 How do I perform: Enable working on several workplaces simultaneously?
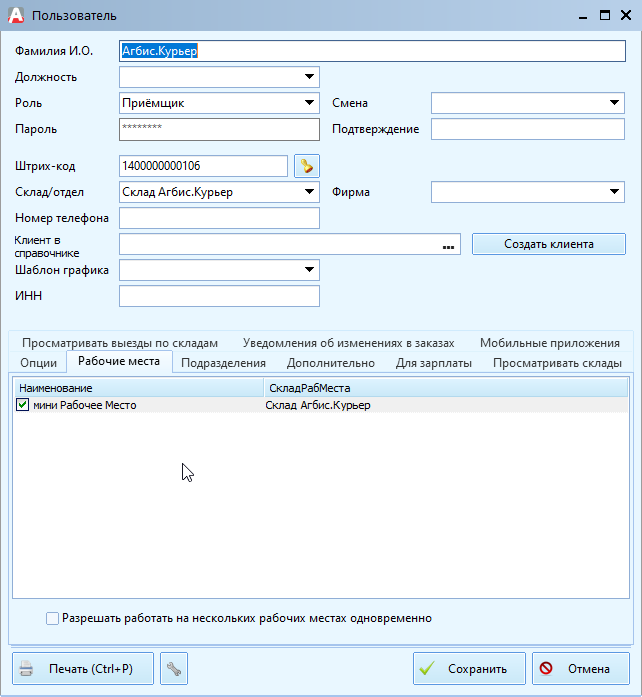53,618
